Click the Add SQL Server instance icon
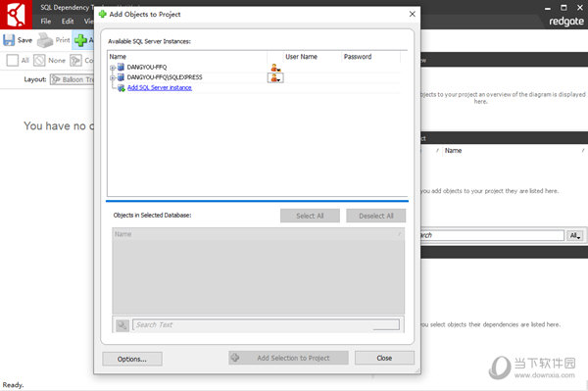Viewport: 588px width, 391px height. (x=122, y=88)
